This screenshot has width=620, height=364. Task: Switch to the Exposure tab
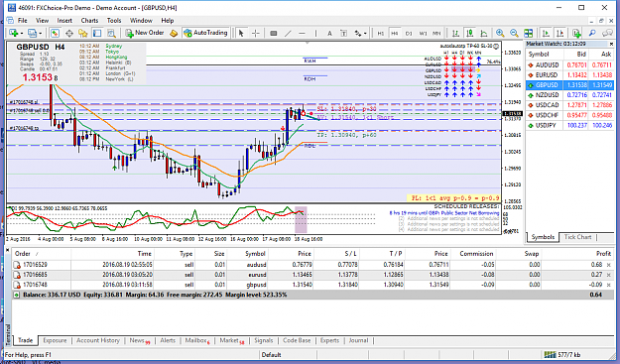click(x=55, y=340)
